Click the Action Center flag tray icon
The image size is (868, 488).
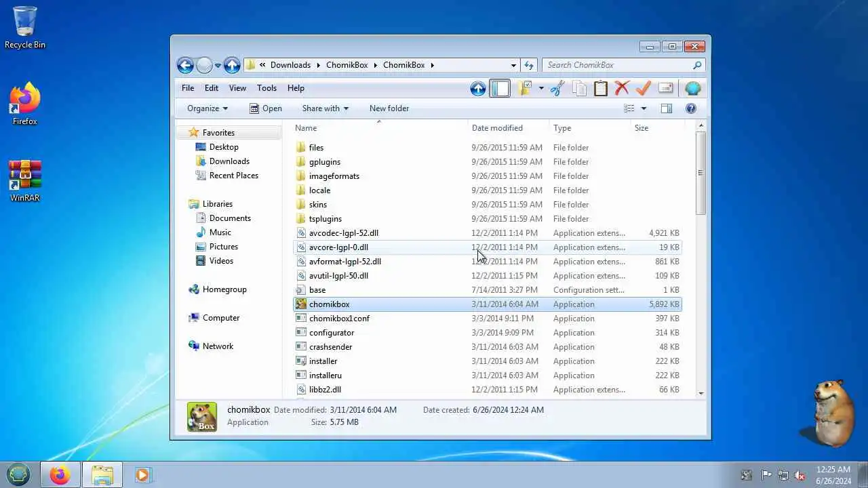[766, 475]
